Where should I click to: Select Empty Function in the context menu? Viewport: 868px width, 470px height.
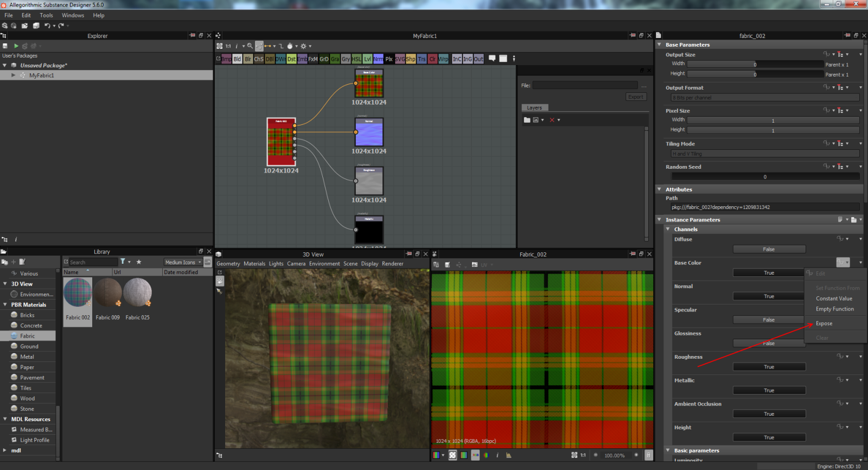[x=835, y=309]
